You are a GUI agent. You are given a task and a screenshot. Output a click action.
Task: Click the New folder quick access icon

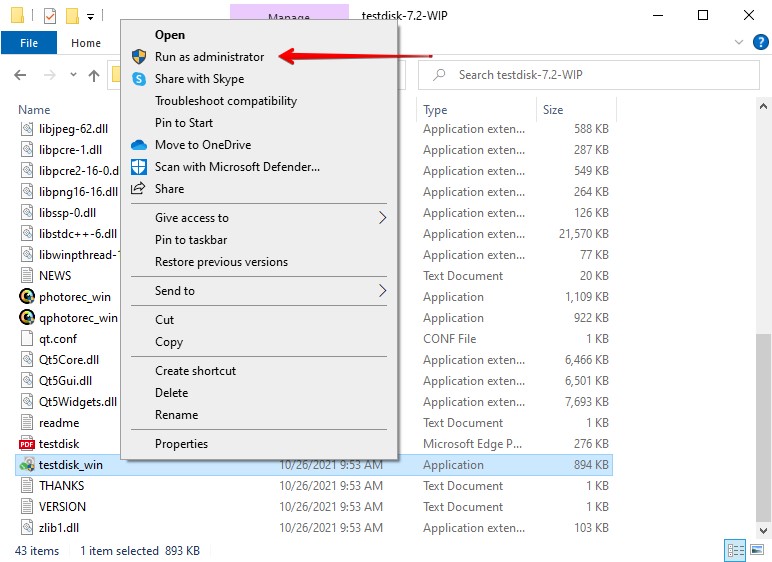[72, 16]
